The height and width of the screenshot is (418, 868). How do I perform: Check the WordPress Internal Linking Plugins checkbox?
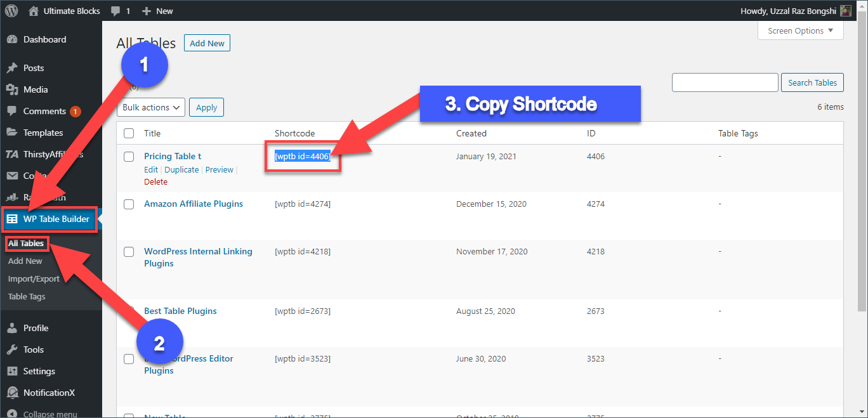[129, 252]
